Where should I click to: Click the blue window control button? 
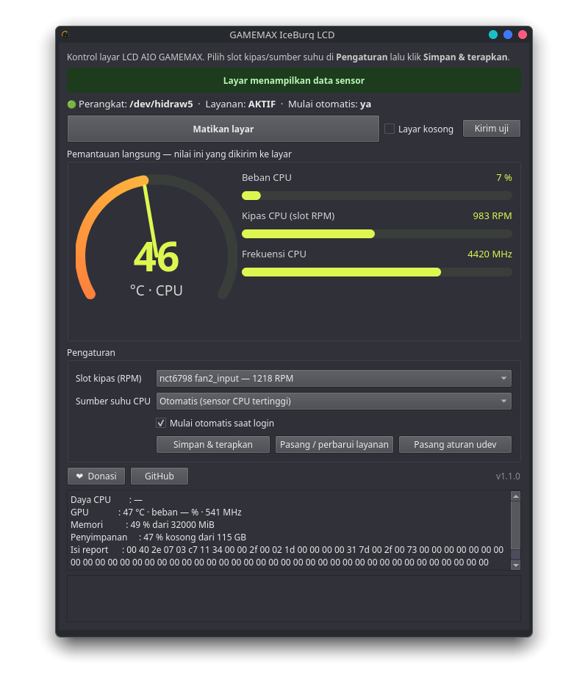click(508, 35)
